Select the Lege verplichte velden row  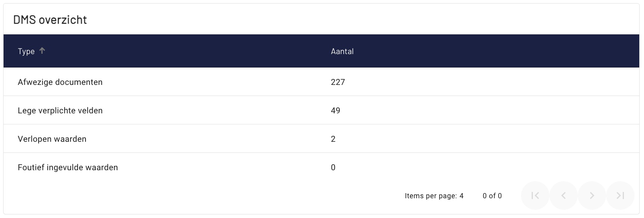point(321,110)
